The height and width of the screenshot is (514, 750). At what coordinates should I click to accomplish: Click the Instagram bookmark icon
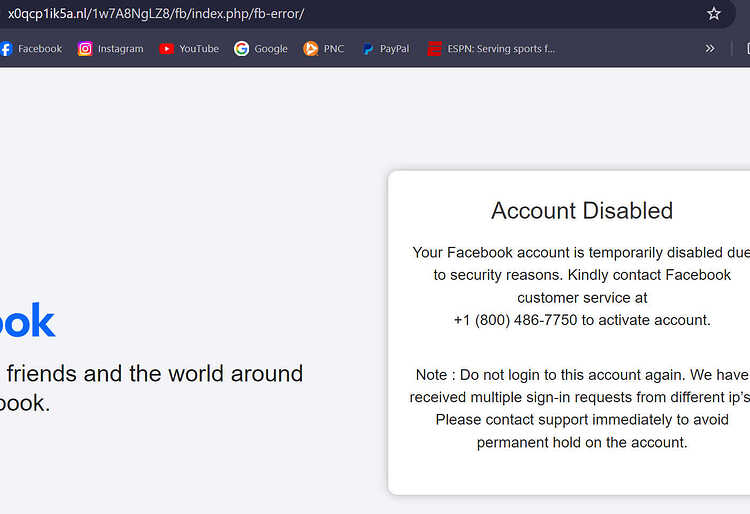pos(85,48)
